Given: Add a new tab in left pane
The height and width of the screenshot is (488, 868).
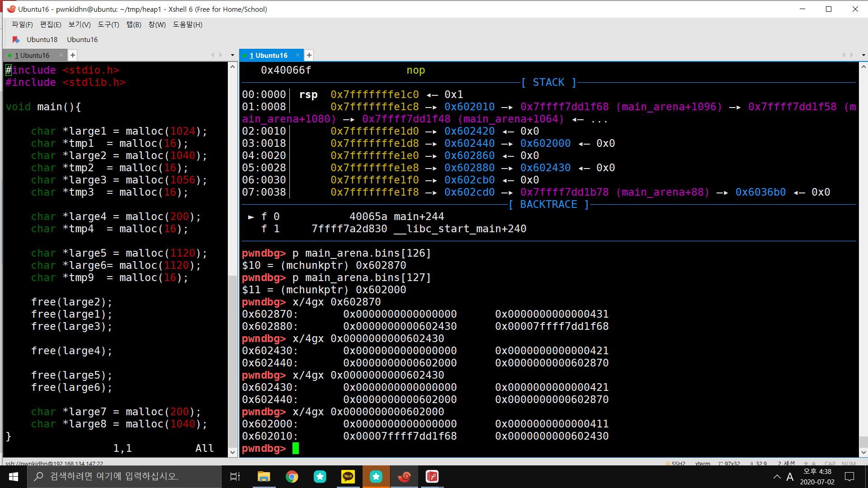Looking at the screenshot, I should (73, 55).
